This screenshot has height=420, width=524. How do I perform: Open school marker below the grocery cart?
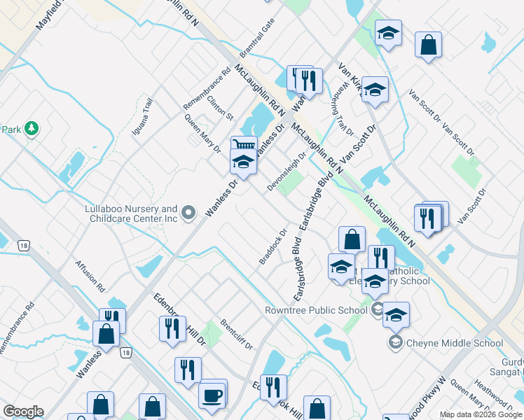click(x=243, y=163)
